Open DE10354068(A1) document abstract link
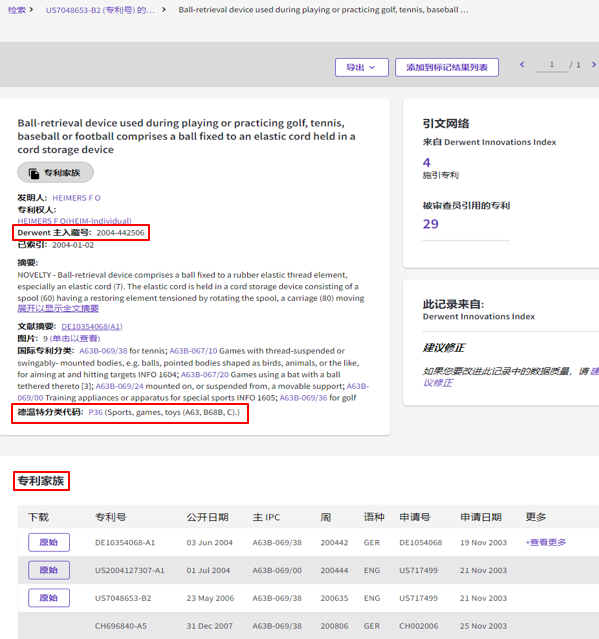 tap(92, 327)
